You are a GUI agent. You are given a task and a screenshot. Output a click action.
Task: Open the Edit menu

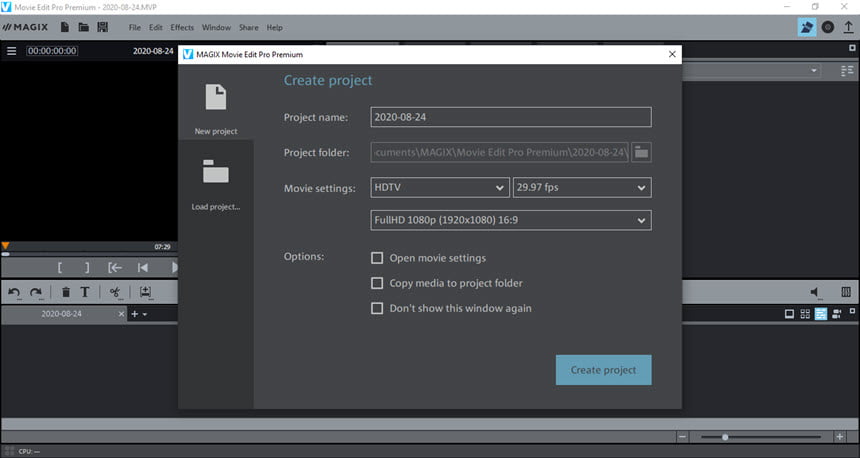[156, 27]
